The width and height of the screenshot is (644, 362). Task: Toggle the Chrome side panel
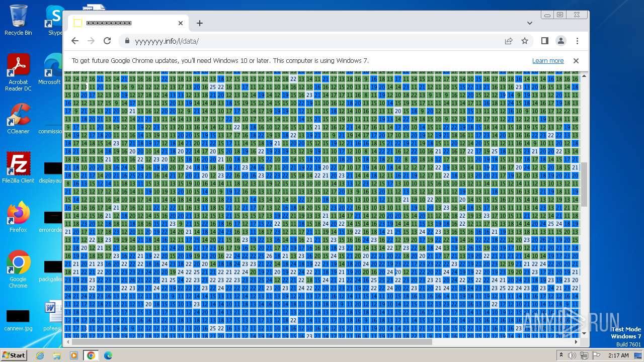[x=544, y=41]
